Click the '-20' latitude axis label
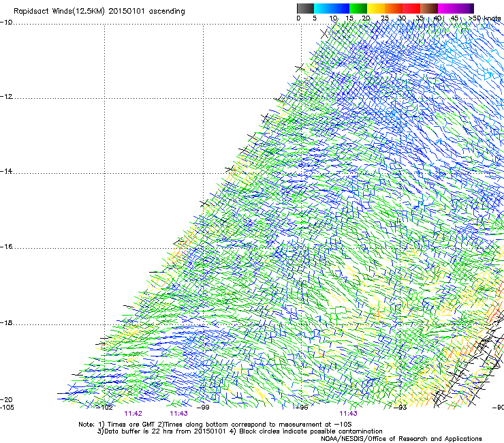504x443 pixels. coord(6,399)
